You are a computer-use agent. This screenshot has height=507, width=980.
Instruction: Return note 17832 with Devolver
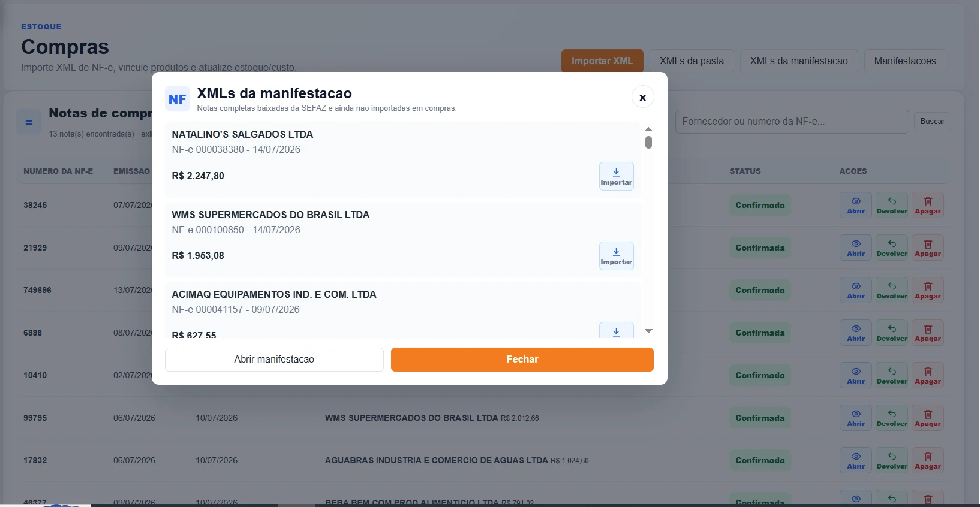(892, 460)
